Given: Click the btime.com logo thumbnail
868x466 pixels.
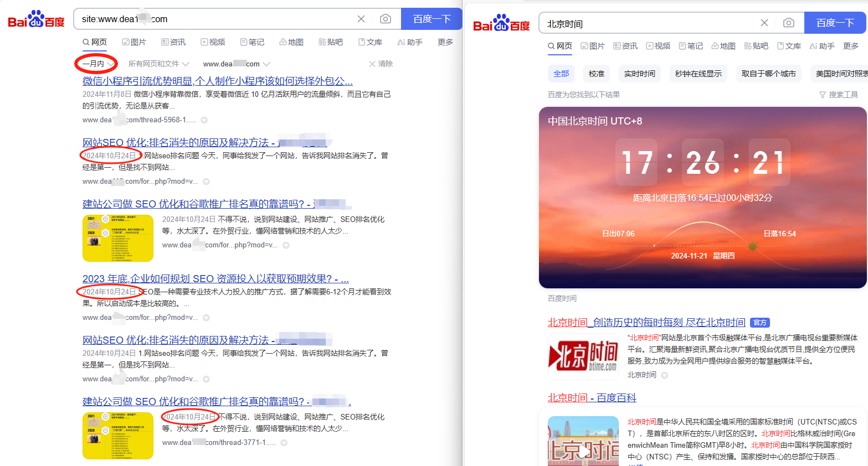Looking at the screenshot, I should coord(583,356).
